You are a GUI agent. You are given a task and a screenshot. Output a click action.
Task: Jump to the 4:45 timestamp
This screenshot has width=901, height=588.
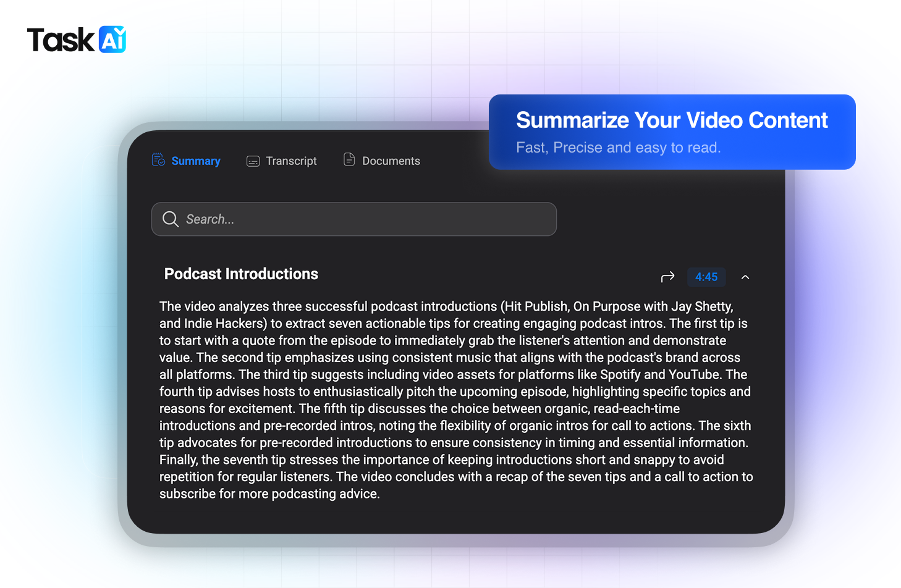(706, 277)
